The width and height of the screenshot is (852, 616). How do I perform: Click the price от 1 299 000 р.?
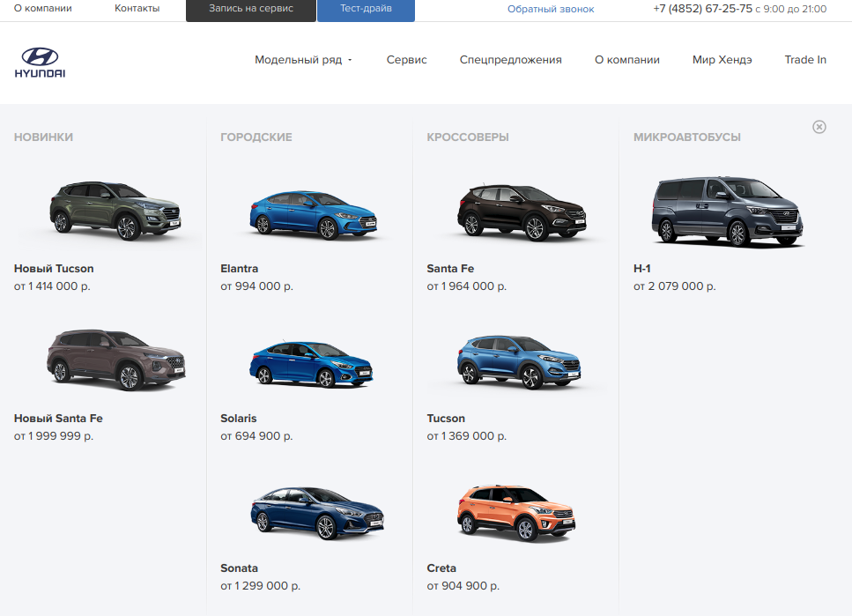tap(260, 586)
